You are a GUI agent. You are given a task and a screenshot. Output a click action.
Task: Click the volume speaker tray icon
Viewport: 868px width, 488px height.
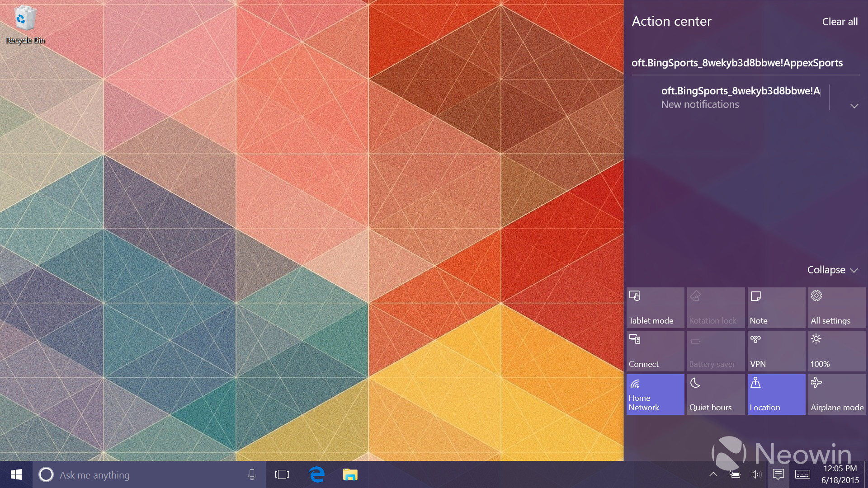(x=756, y=474)
